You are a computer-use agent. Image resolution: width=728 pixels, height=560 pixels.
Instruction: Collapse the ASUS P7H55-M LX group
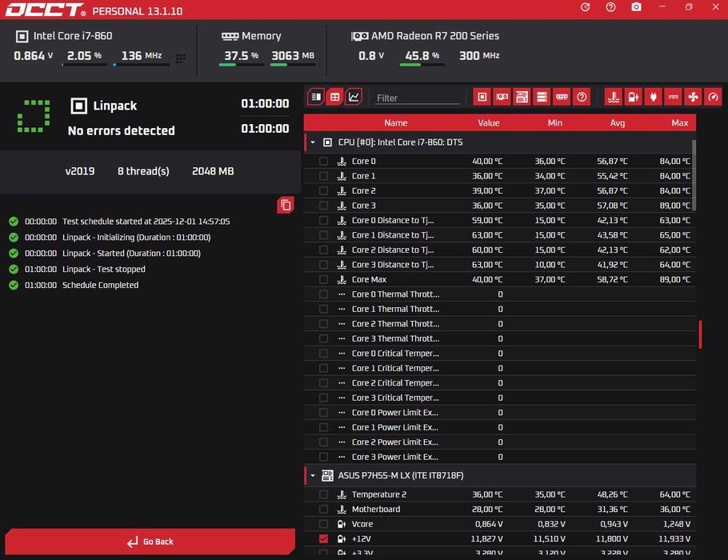[x=313, y=475]
